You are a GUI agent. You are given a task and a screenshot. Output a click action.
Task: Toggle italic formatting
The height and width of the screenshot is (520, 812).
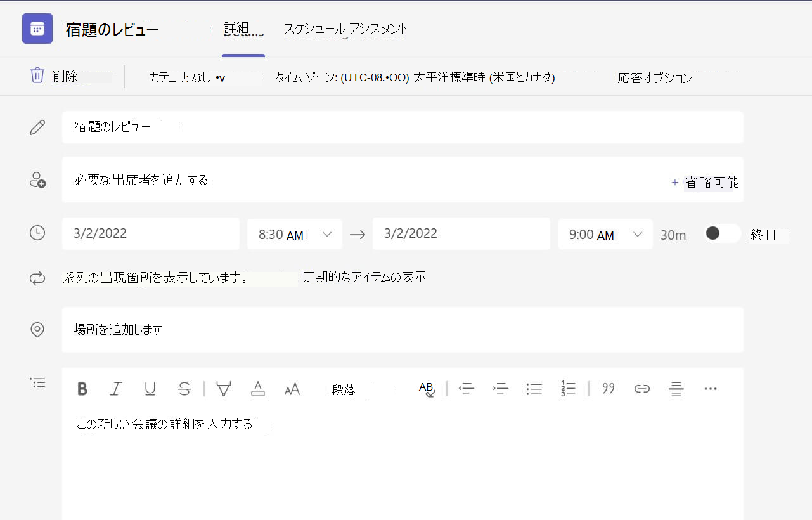[x=115, y=389]
